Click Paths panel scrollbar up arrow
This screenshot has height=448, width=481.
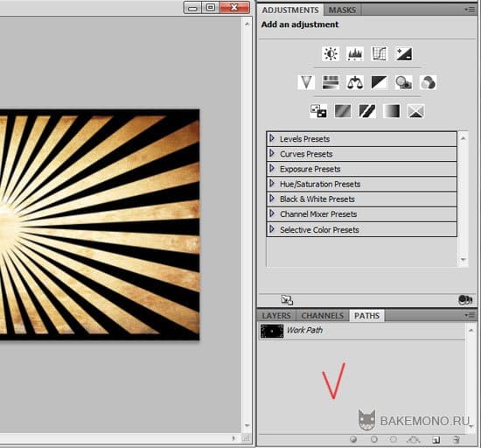point(471,330)
